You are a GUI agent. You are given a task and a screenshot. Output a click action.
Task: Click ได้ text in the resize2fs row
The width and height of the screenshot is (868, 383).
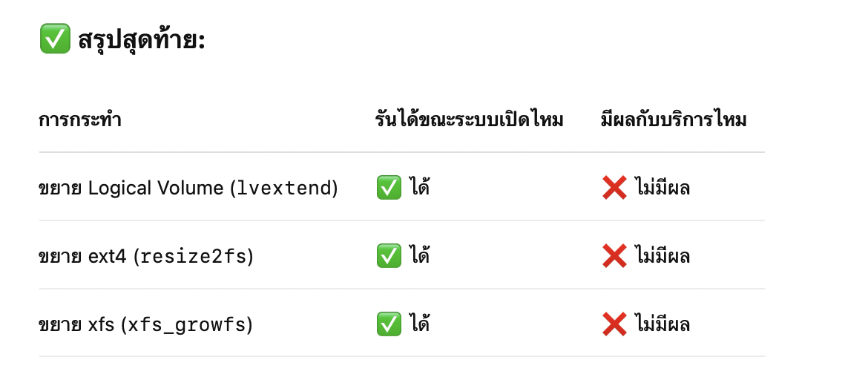pyautogui.click(x=420, y=255)
